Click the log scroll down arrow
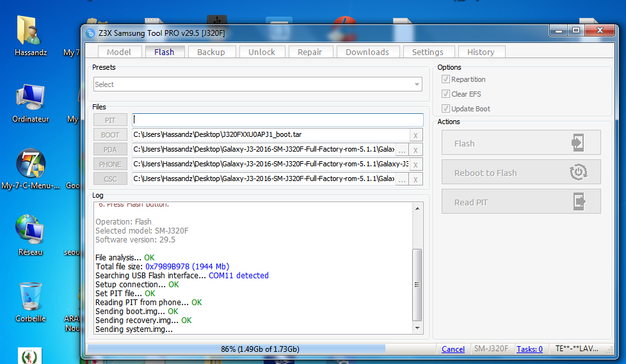626x364 pixels. pos(417,328)
